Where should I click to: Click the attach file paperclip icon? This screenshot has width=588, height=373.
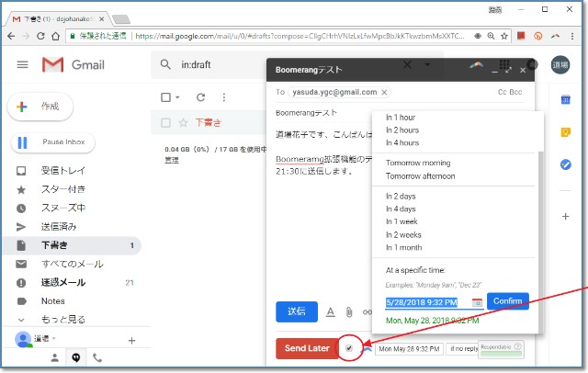pos(349,311)
